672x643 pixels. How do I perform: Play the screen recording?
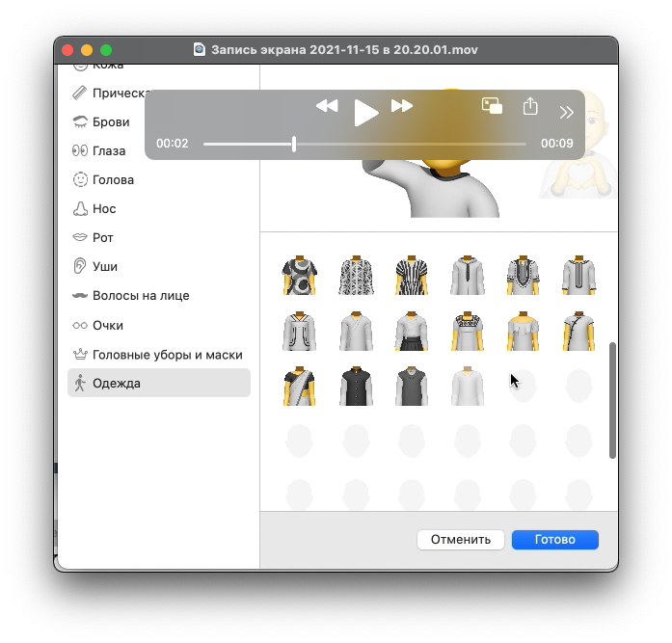coord(365,113)
